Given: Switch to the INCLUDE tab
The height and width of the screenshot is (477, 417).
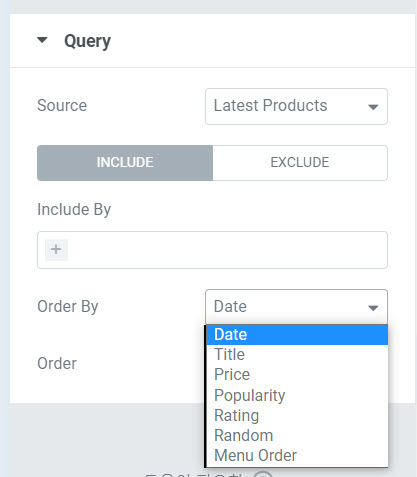Looking at the screenshot, I should 125,163.
